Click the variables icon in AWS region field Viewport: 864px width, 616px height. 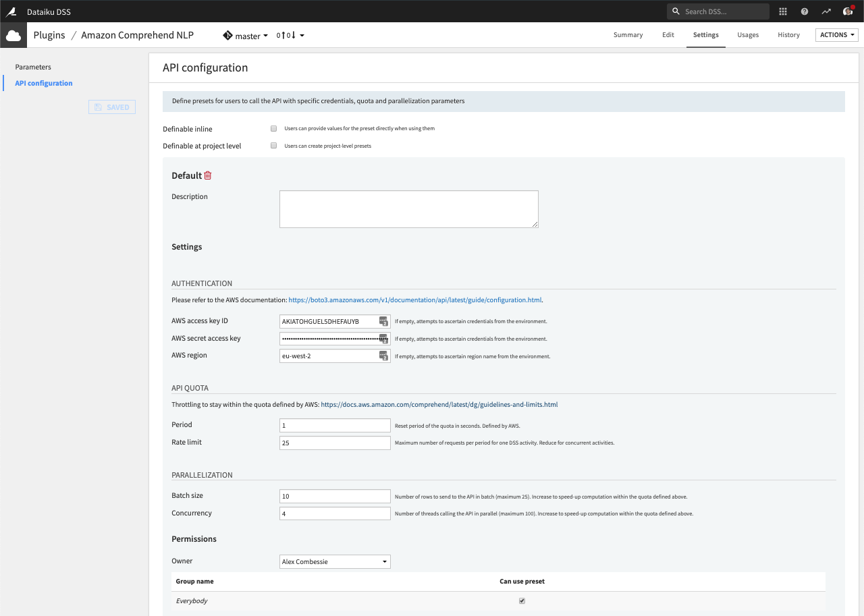[383, 356]
